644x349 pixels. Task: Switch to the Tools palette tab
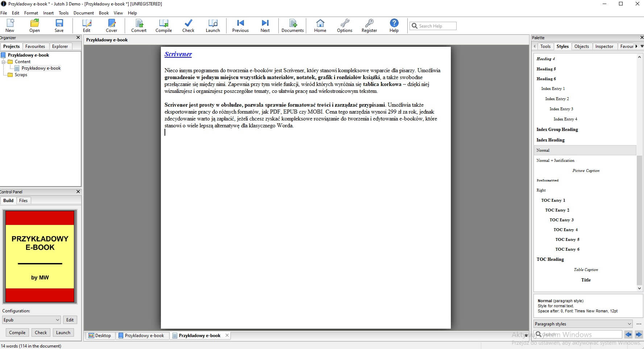pos(545,46)
